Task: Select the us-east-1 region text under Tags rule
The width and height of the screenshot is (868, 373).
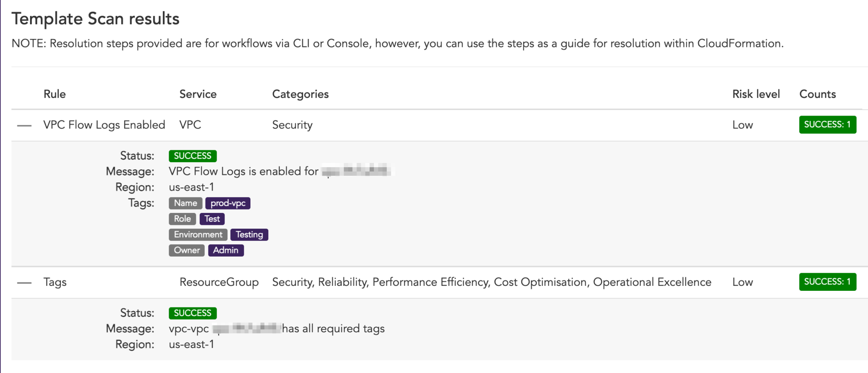Action: (x=192, y=344)
